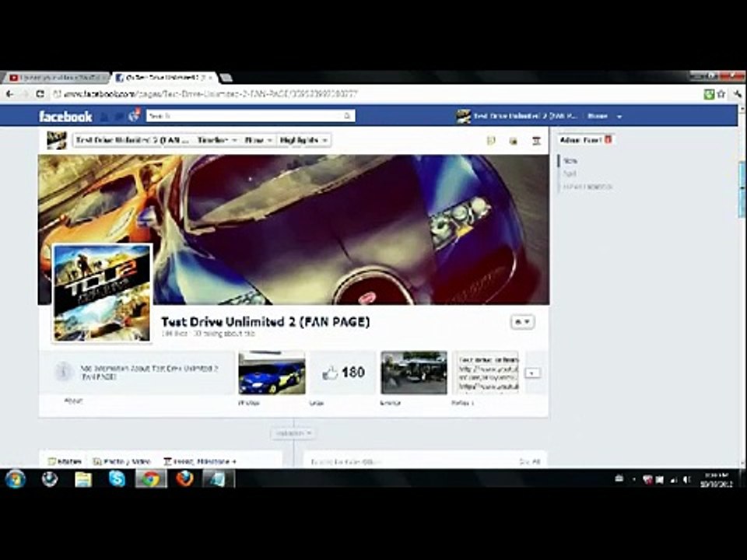
Task: Select Now in the timeline sidebar
Action: (x=570, y=161)
